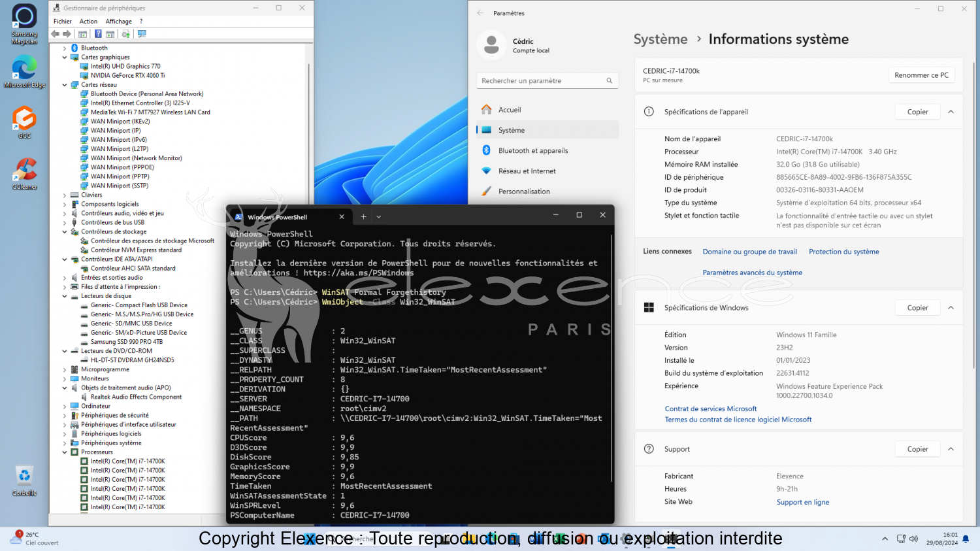This screenshot has width=980, height=551.
Task: Select HL-DT-ST DVDRAM GH24NSD5 drive
Action: click(x=133, y=360)
